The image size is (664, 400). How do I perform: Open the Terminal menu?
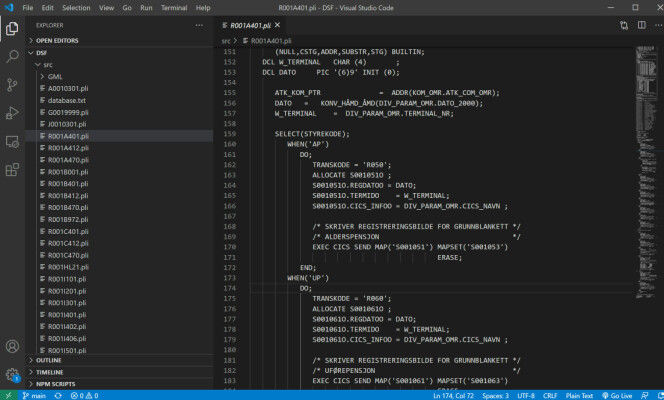coord(174,8)
